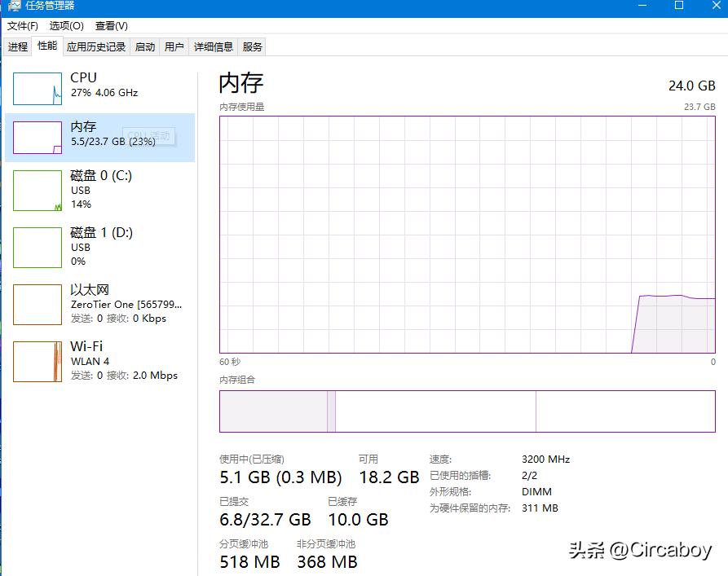Switch to the 详细信息 tab

click(213, 47)
